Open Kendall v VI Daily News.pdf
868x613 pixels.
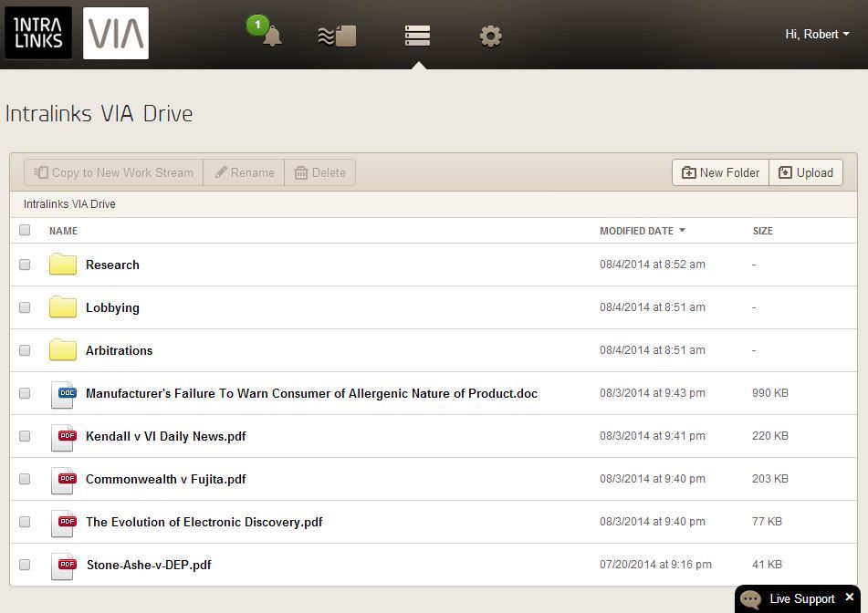click(x=165, y=436)
